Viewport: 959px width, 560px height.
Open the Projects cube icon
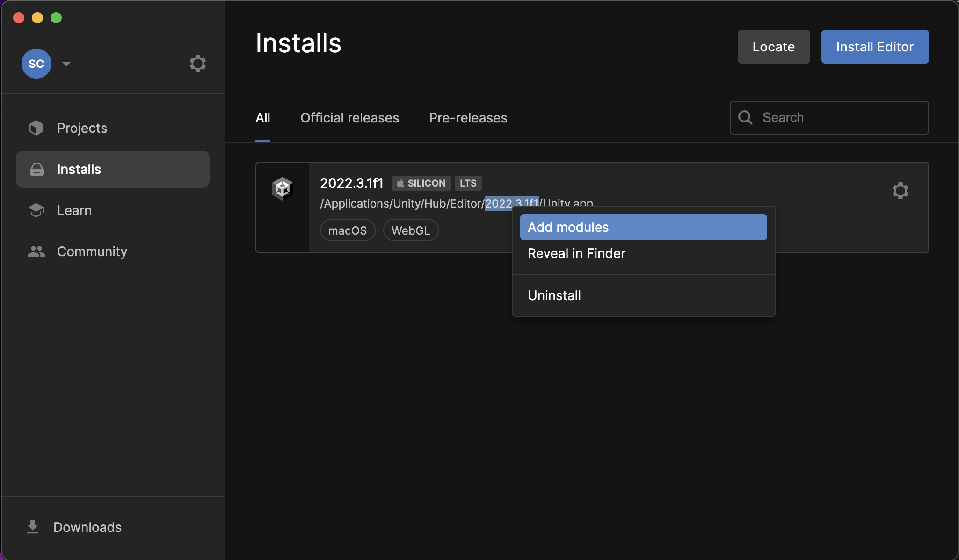pyautogui.click(x=36, y=128)
